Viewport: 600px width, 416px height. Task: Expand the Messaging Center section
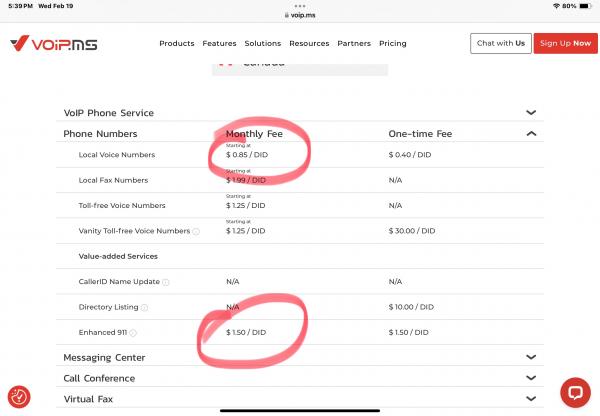coord(531,357)
